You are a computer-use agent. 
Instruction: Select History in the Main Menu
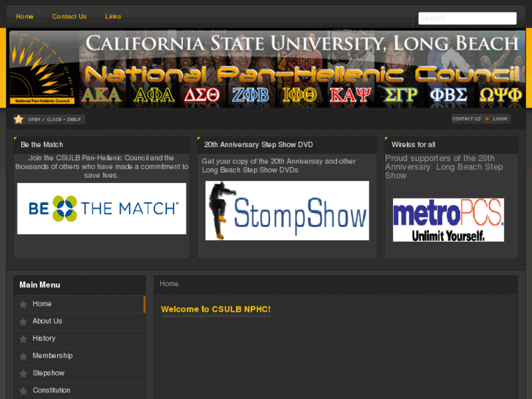click(x=80, y=338)
